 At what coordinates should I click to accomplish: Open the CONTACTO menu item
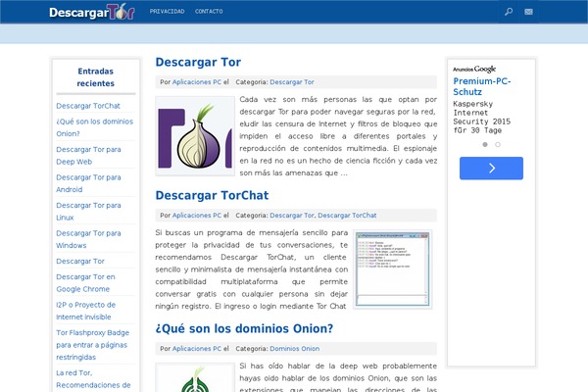(209, 12)
